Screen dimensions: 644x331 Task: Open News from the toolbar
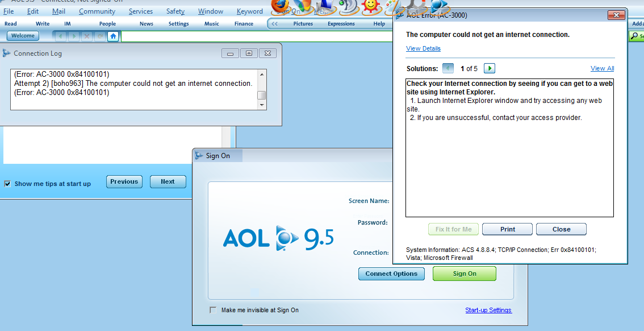[x=146, y=24]
